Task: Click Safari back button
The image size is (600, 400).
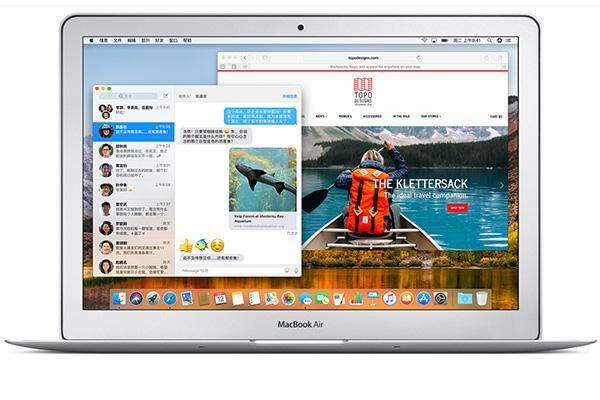Action: click(x=245, y=58)
